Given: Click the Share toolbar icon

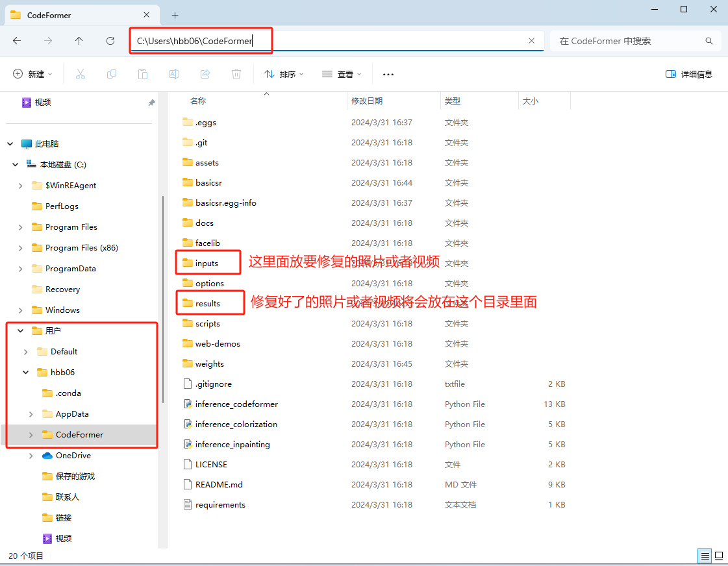Looking at the screenshot, I should (x=205, y=74).
